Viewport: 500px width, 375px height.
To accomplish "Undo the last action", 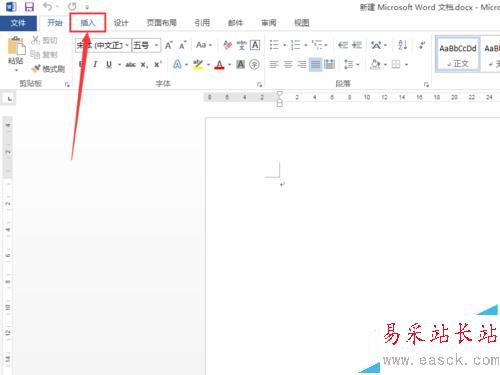I will [x=48, y=6].
